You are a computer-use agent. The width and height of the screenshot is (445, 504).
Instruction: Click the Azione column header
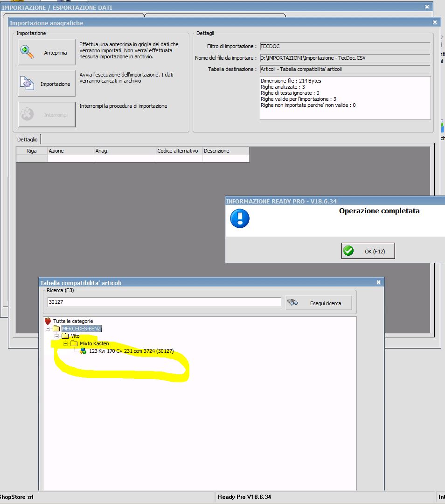(70, 151)
